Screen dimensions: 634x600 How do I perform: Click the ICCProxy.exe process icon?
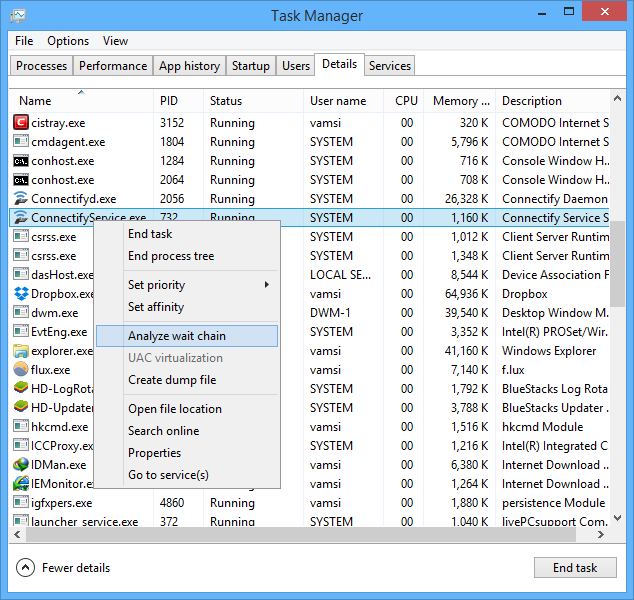point(21,445)
